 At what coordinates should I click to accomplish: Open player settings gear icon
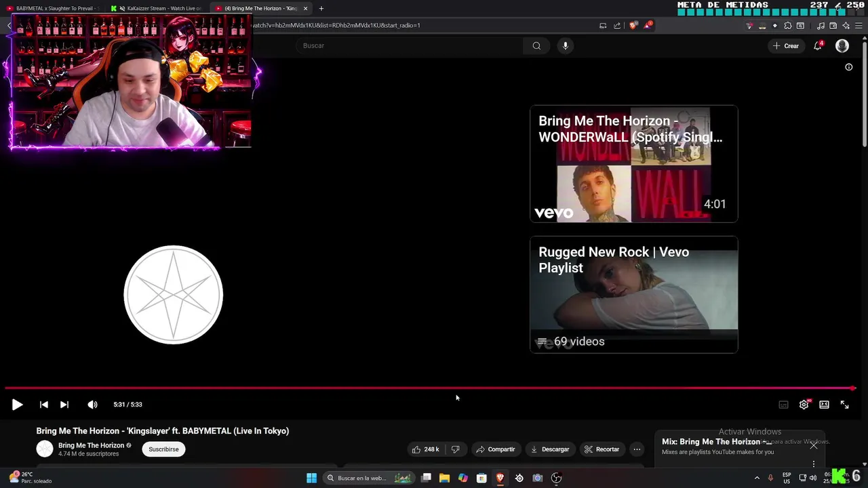804,405
